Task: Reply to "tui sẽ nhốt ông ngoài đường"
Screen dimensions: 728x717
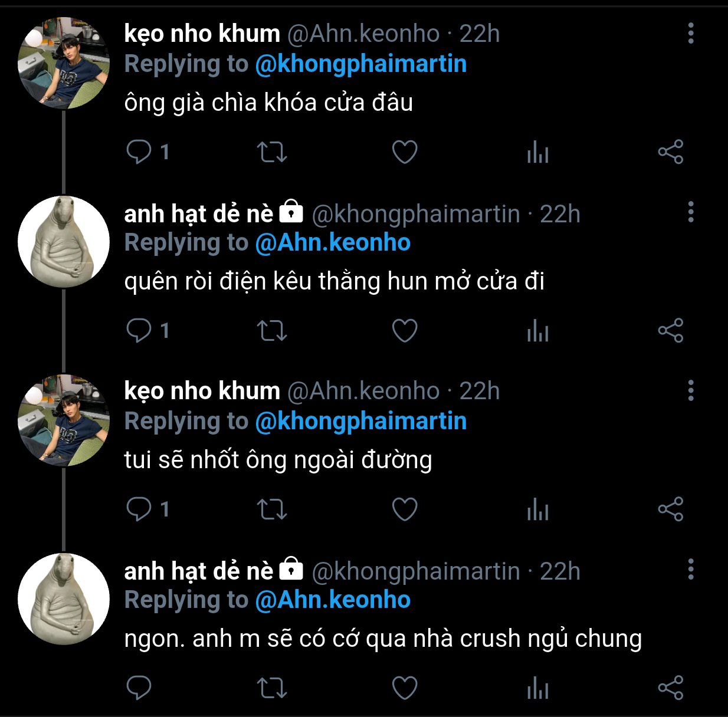Action: (x=139, y=509)
